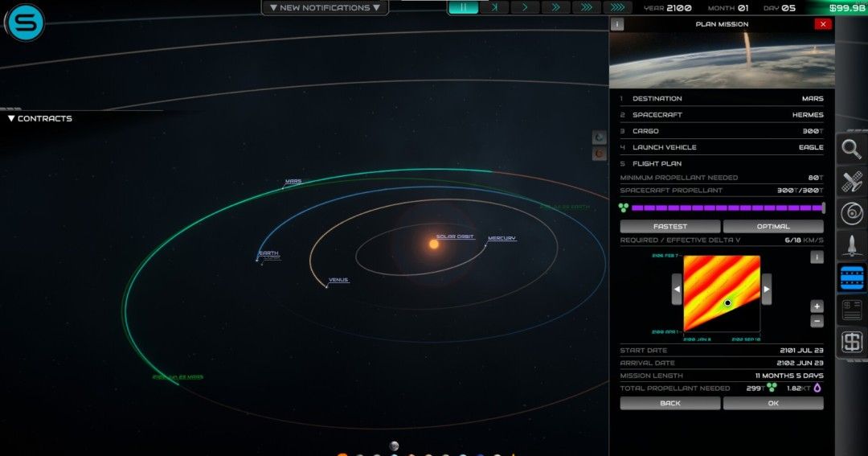Expand the New Notifications dropdown
Viewport: 868px width, 456px height.
pos(325,8)
